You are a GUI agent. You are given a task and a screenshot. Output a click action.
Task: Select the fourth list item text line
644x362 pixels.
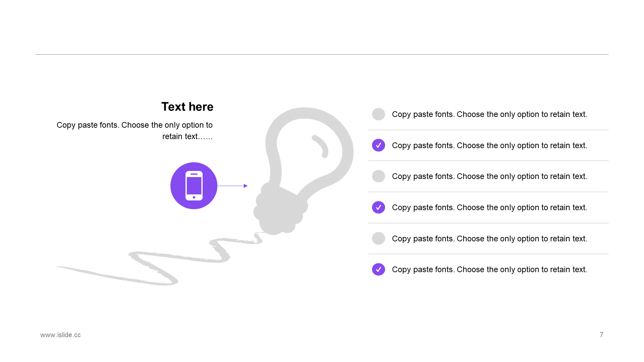[x=489, y=207]
